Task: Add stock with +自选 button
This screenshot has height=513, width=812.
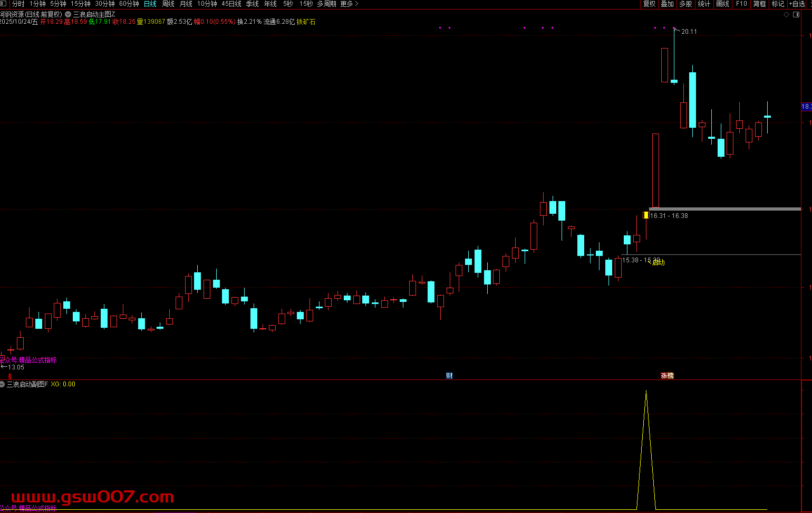Action: [x=797, y=4]
